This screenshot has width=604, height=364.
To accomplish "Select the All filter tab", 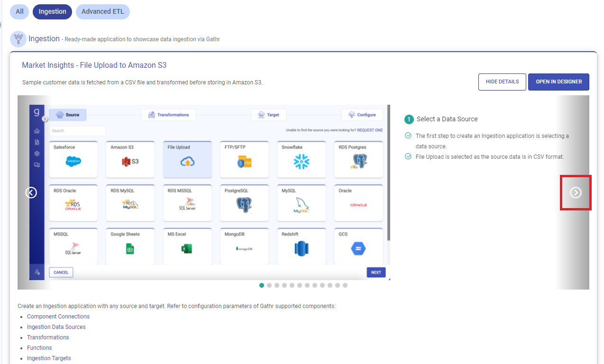I will click(x=19, y=12).
